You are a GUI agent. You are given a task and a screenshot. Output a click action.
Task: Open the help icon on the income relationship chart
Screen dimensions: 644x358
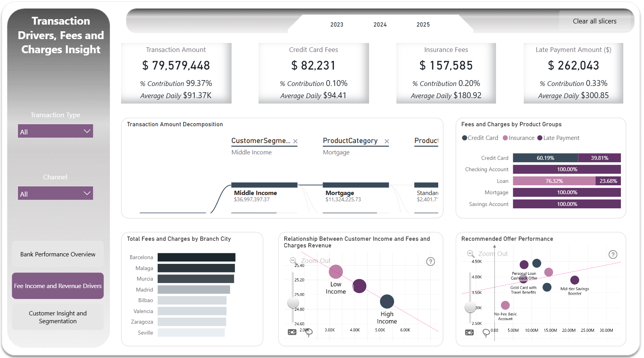(x=430, y=261)
